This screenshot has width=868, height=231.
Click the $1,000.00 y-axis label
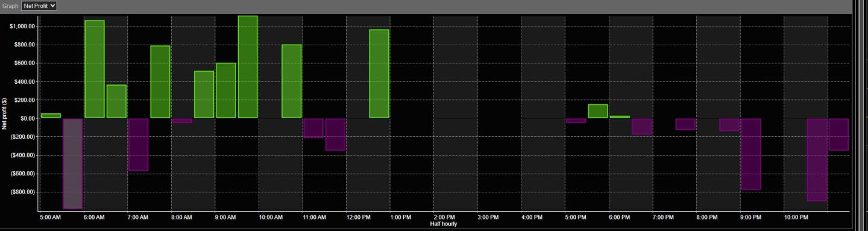click(x=23, y=27)
